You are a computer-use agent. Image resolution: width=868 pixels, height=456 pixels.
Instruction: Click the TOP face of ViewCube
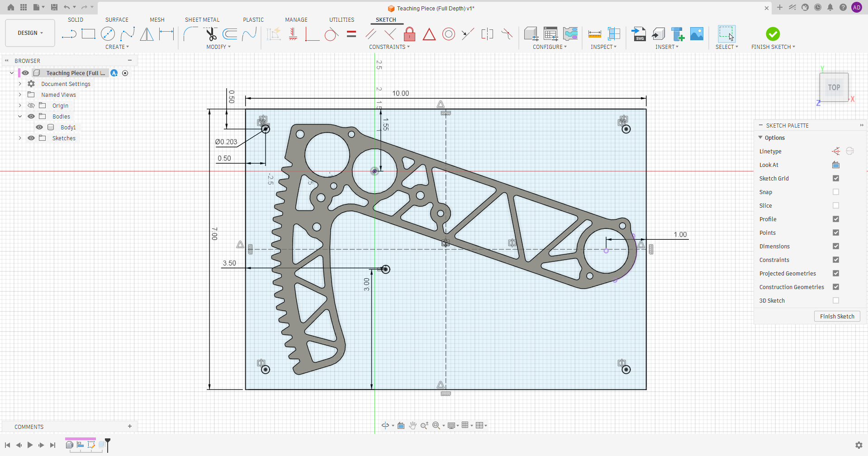coord(834,87)
